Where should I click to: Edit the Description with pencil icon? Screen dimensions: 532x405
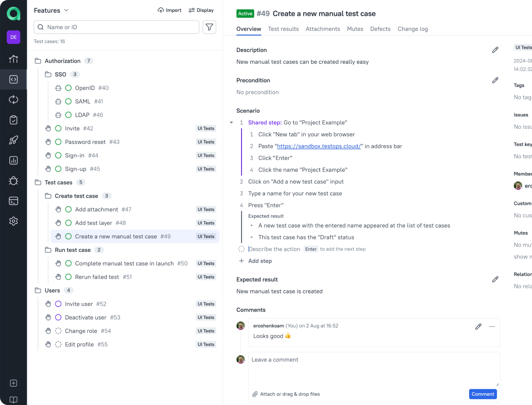pos(495,50)
